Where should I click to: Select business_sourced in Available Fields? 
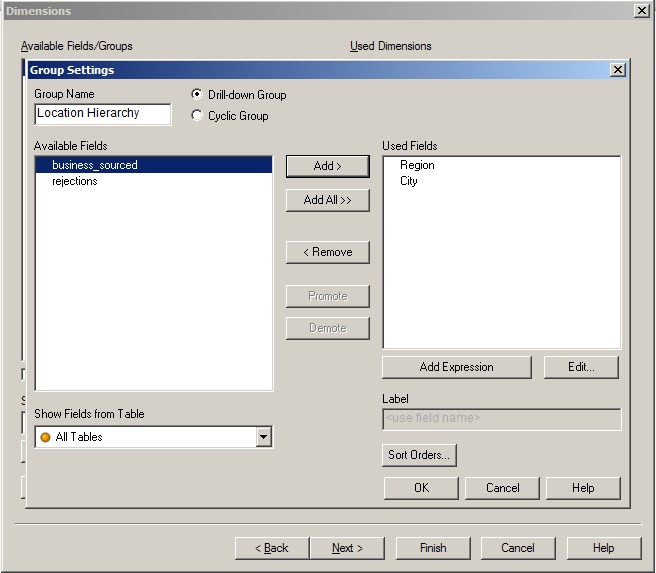click(95, 165)
